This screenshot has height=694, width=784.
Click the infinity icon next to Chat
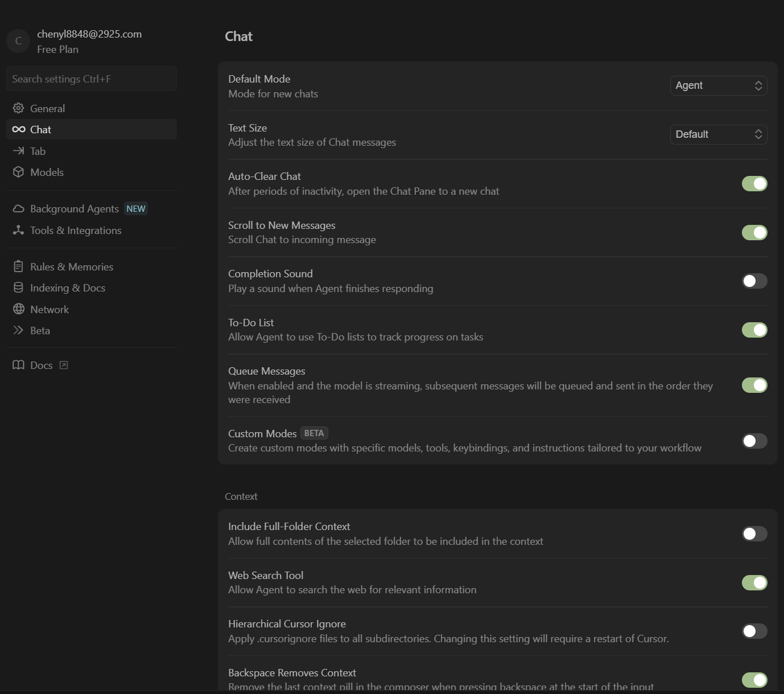tap(19, 129)
